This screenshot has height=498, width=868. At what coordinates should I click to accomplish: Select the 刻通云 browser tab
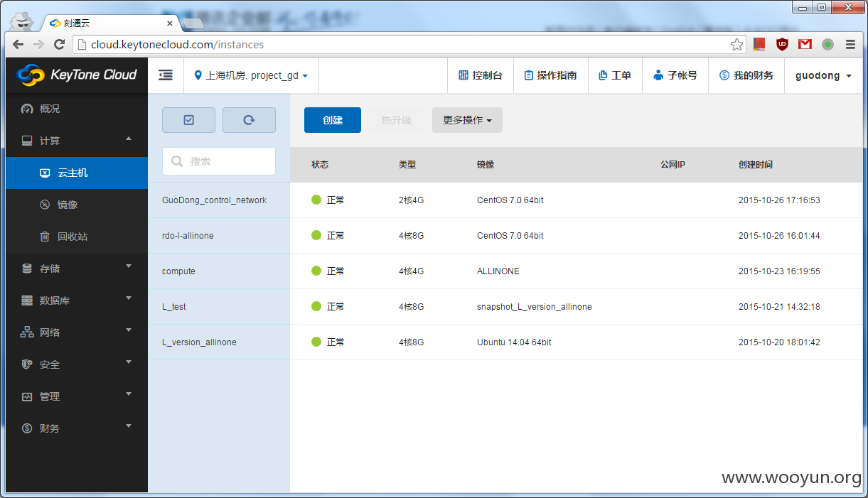pos(107,22)
